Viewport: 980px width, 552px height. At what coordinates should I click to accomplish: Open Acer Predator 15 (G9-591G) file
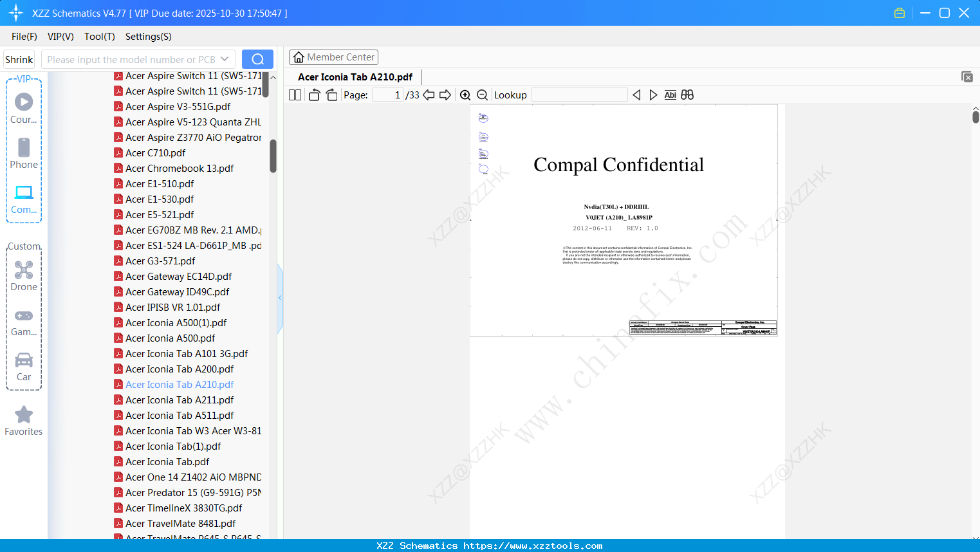pos(187,493)
